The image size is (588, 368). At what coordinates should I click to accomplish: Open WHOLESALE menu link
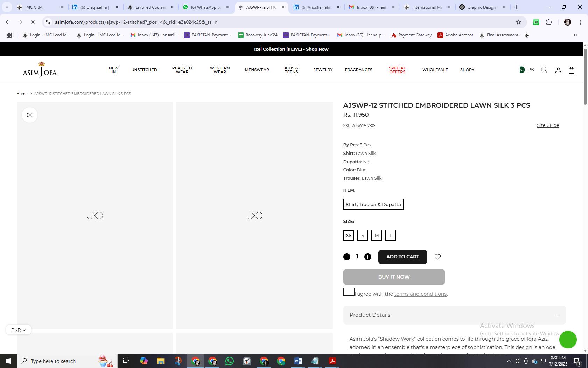[x=435, y=70]
